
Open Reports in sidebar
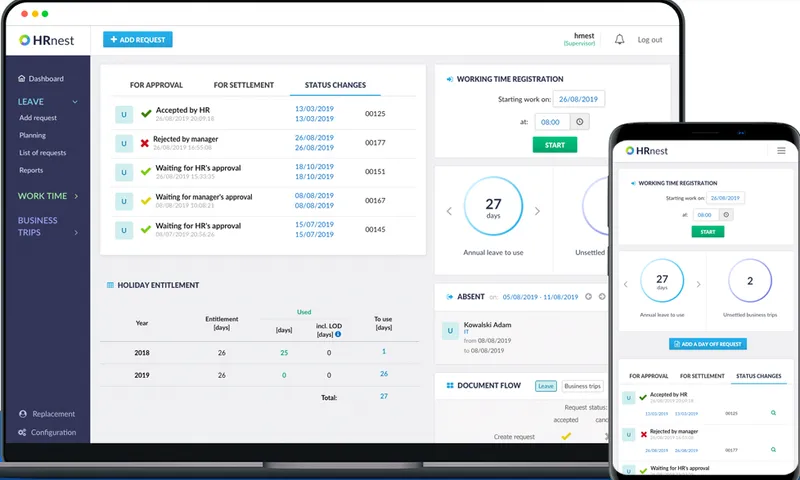31,170
